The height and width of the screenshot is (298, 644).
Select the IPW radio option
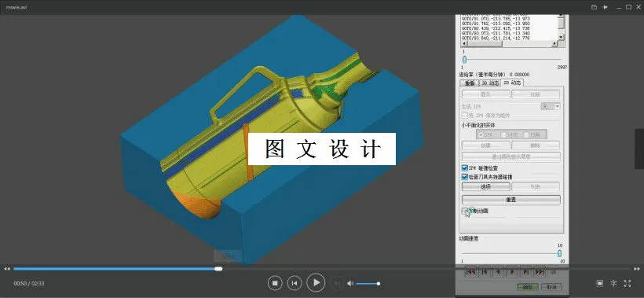coord(481,134)
